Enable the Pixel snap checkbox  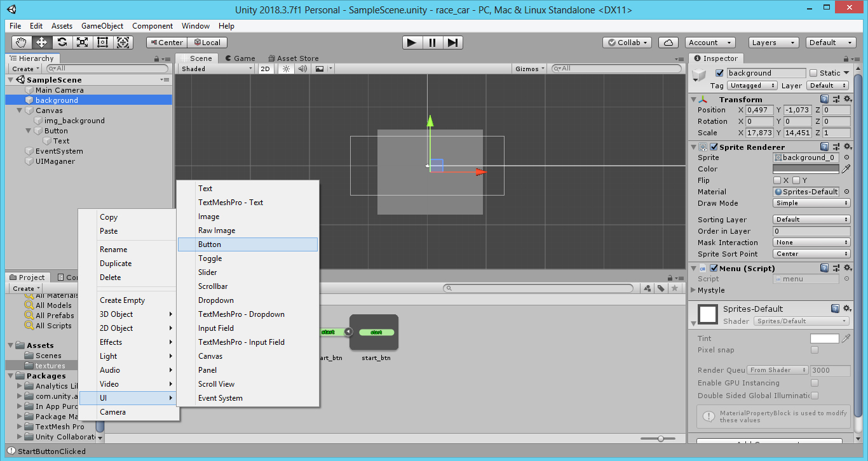[815, 350]
